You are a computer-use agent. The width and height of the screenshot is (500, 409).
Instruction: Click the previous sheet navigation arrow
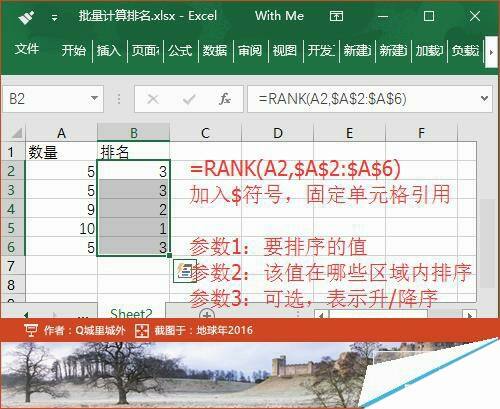point(27,314)
